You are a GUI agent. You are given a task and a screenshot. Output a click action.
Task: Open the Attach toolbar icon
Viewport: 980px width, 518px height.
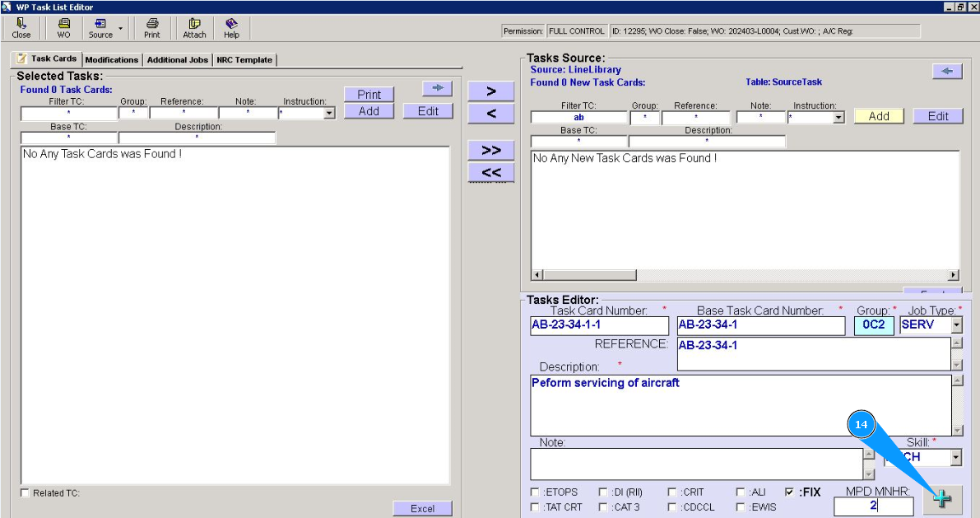pyautogui.click(x=194, y=28)
